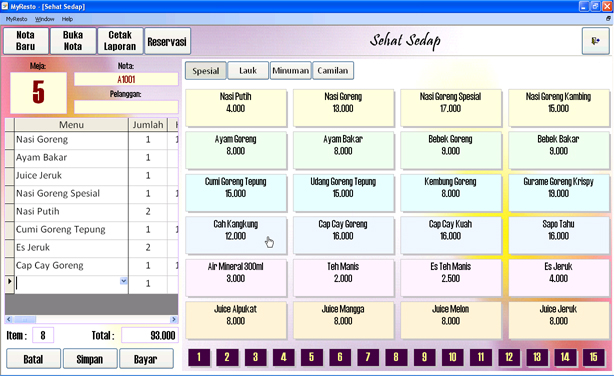Choose the Juice Mangga tile
This screenshot has height=376, width=614.
(x=343, y=320)
